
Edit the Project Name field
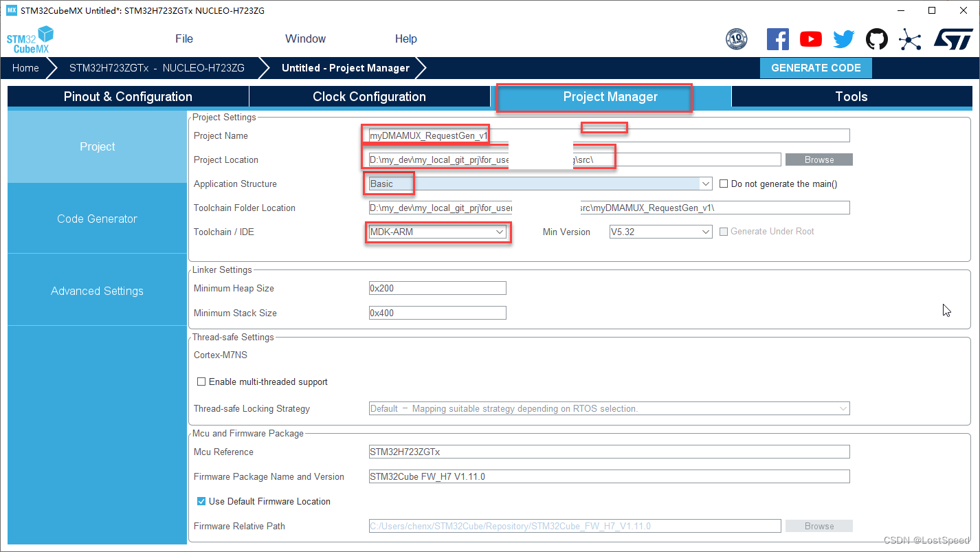609,135
